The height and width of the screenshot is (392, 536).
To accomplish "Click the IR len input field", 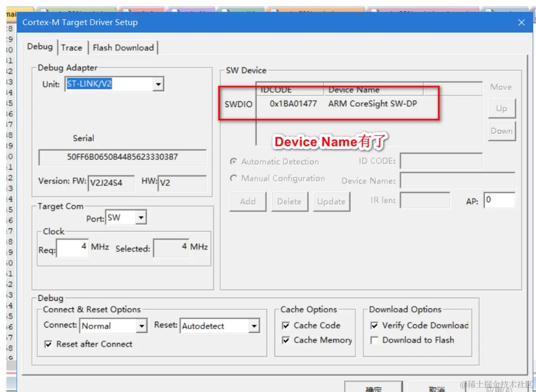I will click(x=425, y=200).
